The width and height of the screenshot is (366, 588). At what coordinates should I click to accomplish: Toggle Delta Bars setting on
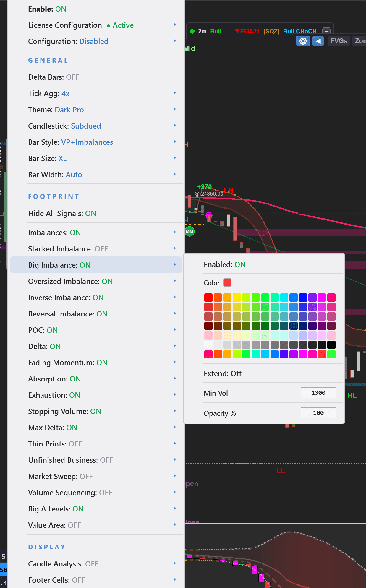click(54, 77)
